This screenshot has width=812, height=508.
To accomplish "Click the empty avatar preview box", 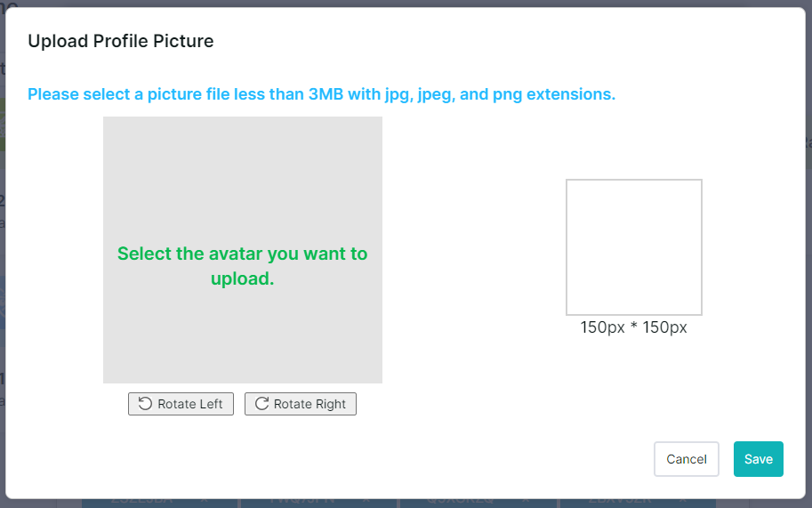I will tap(634, 247).
